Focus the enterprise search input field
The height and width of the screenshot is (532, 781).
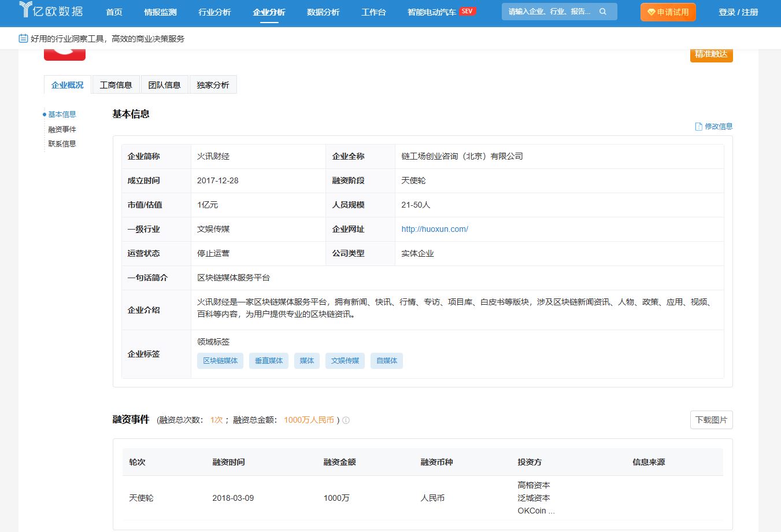(x=549, y=12)
